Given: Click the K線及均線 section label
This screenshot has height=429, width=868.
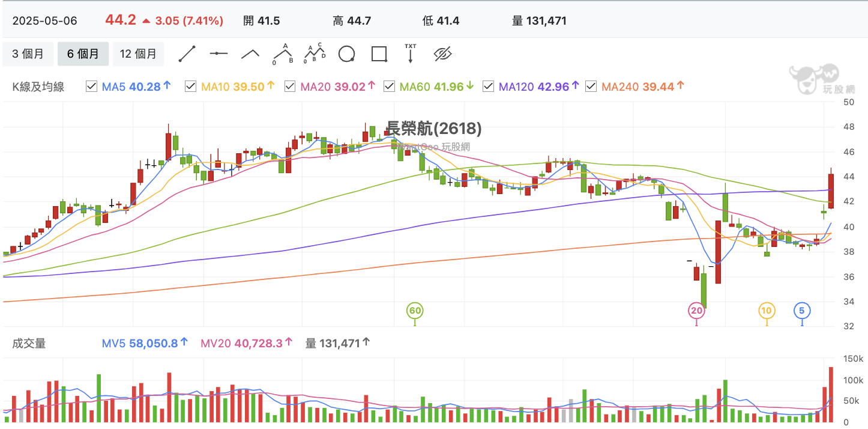Looking at the screenshot, I should click(x=38, y=87).
